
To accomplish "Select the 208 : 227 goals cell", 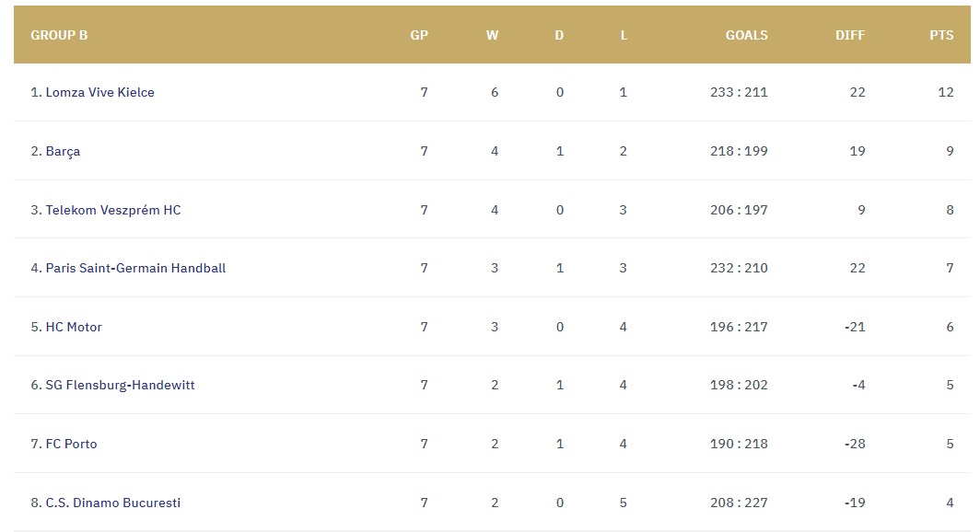I will click(x=739, y=503).
